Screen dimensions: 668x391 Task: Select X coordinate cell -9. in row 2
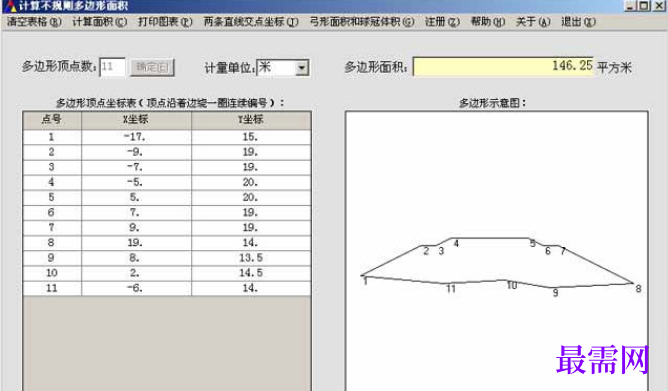point(136,152)
